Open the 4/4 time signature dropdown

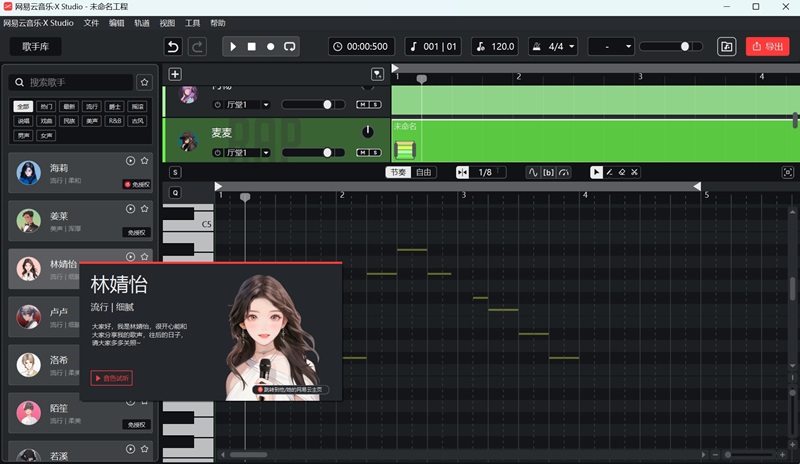[x=554, y=46]
